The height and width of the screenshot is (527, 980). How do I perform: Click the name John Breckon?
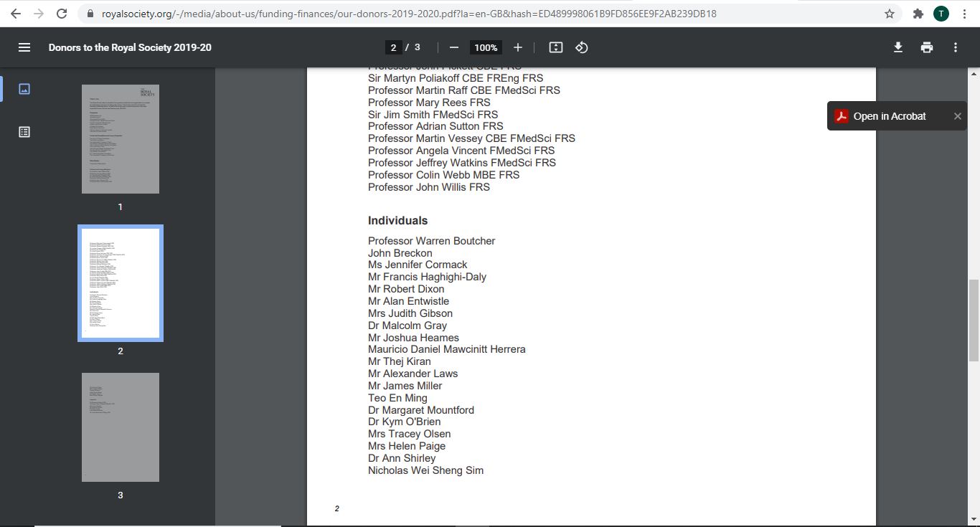point(400,253)
